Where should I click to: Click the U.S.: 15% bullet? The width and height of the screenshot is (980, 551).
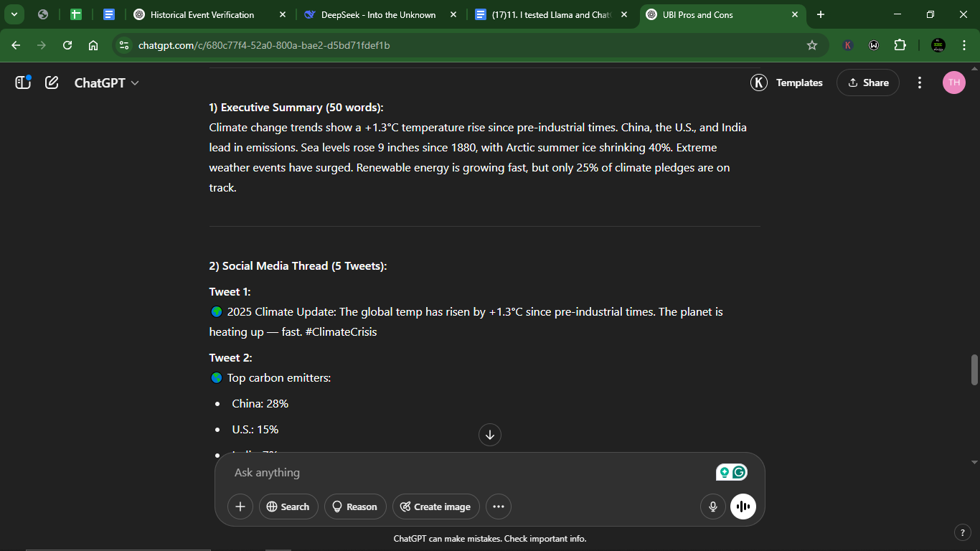255,430
